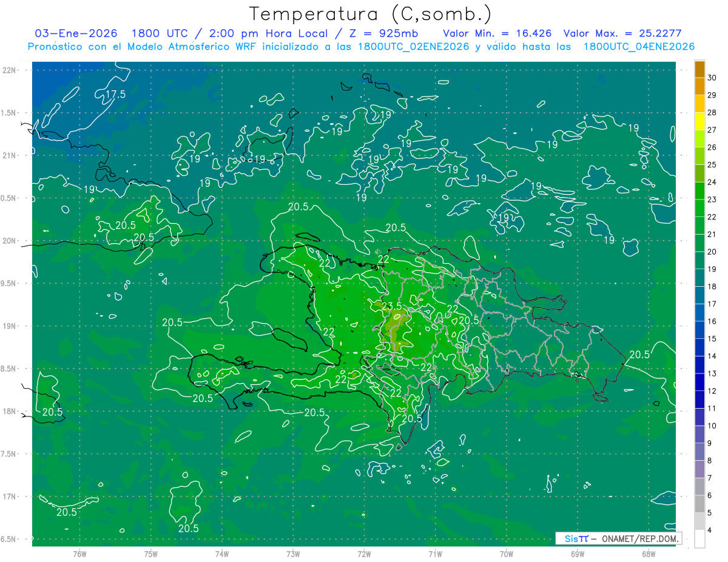Click the '70W' longitude axis label
Image resolution: width=728 pixels, height=562 pixels.
(x=506, y=554)
